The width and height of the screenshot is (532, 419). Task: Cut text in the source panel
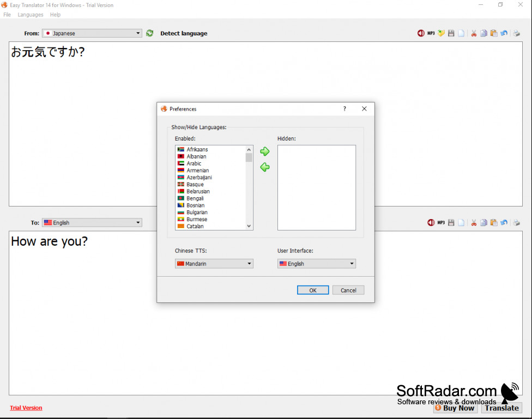474,33
